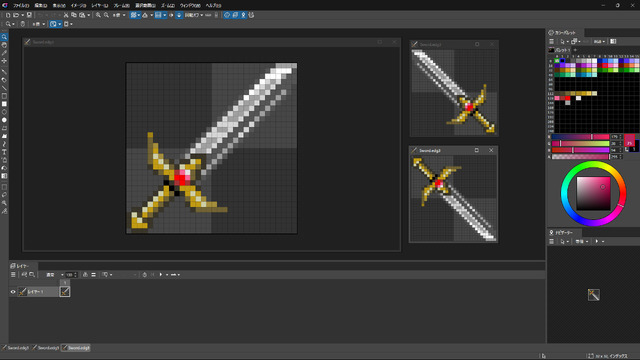Pick the eyedropper tool in left toolbox
Screen dimensions: 640x360
[4, 53]
